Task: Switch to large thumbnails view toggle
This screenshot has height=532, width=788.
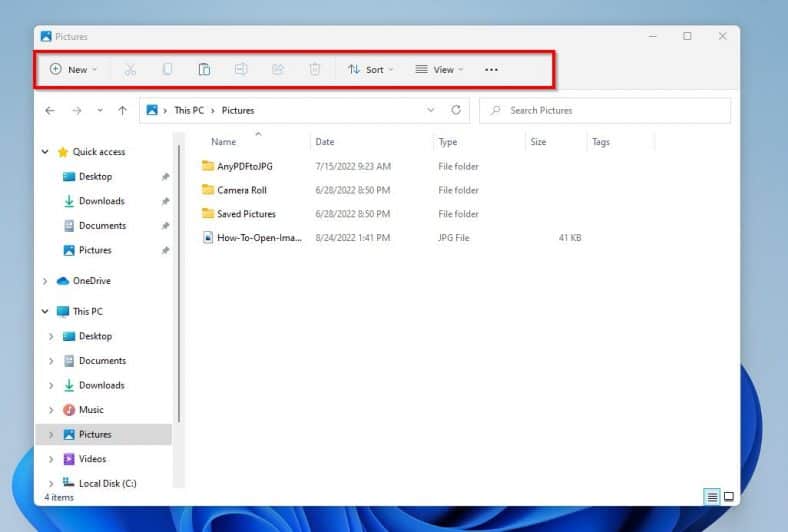Action: pos(729,497)
